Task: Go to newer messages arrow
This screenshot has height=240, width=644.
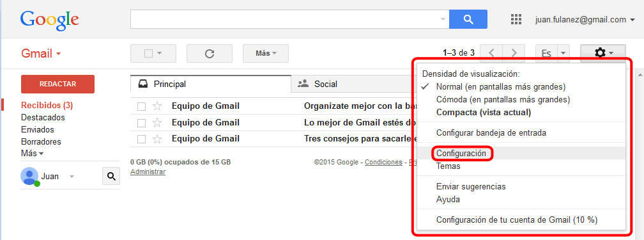Action: click(x=492, y=53)
